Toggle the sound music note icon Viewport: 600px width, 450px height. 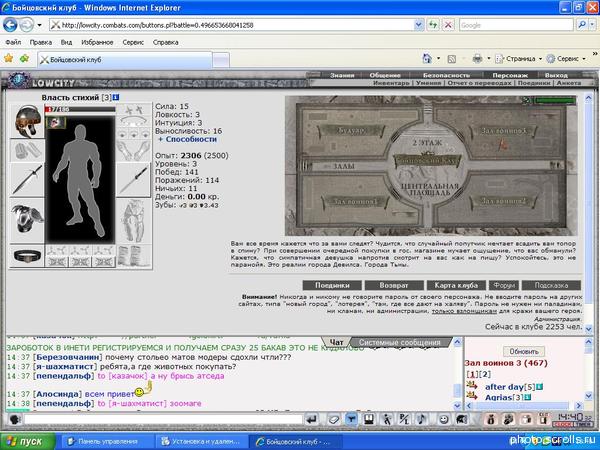[x=422, y=420]
